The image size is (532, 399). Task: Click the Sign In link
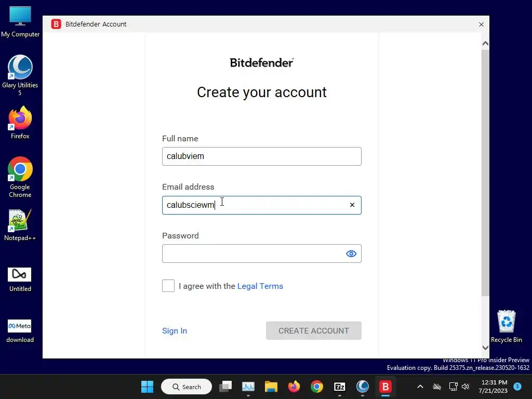[x=175, y=331]
